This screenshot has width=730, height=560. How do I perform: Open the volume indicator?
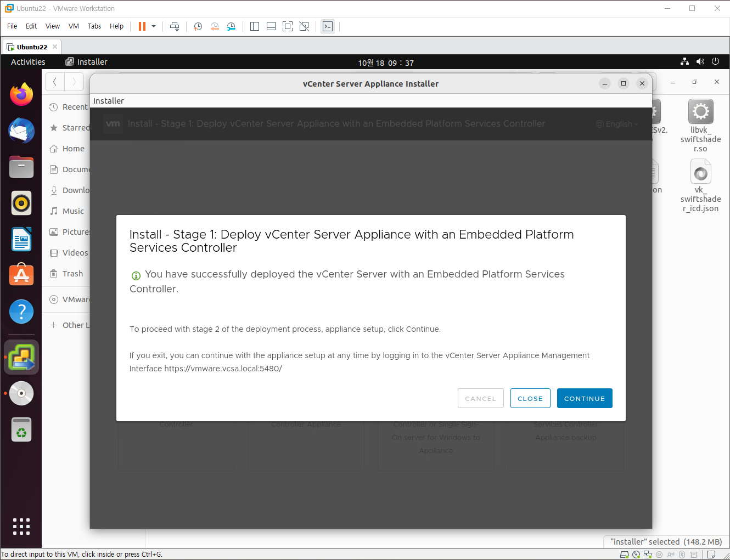[x=700, y=61]
